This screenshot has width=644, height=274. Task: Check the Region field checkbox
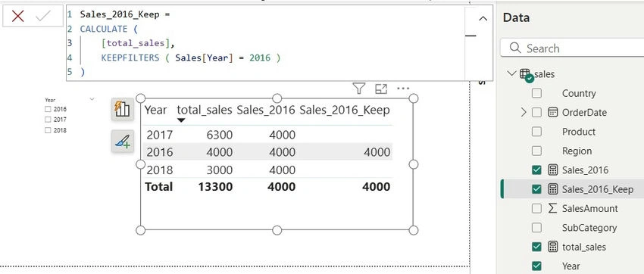click(x=536, y=151)
